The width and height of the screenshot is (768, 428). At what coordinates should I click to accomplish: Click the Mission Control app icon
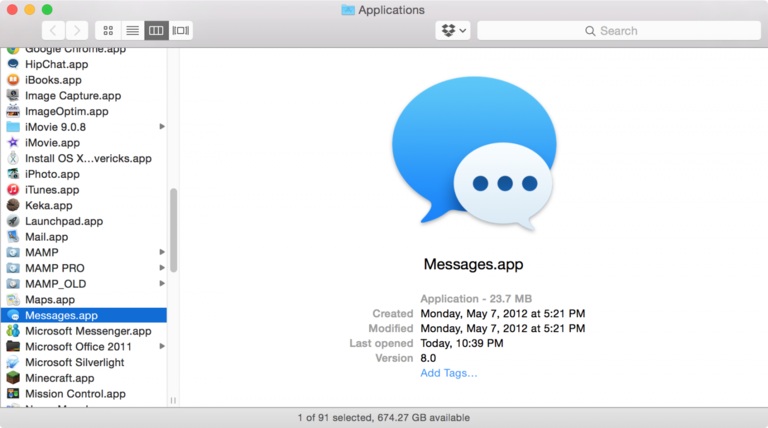coord(13,393)
